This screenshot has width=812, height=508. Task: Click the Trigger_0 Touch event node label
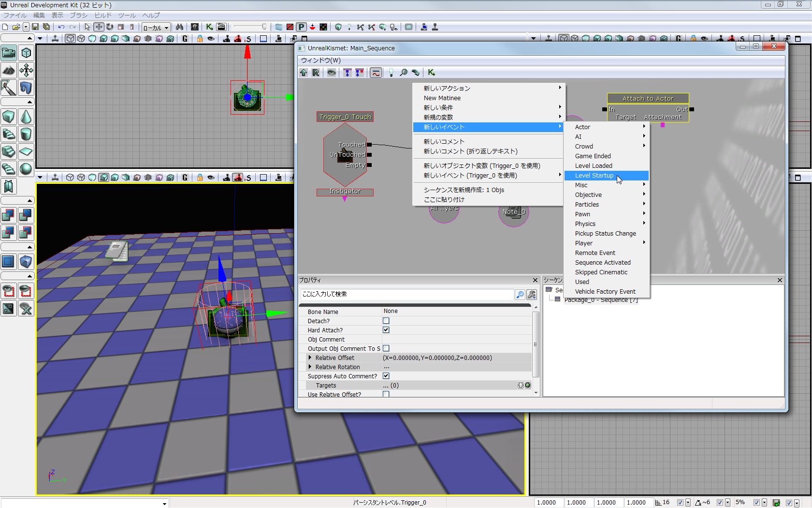345,117
